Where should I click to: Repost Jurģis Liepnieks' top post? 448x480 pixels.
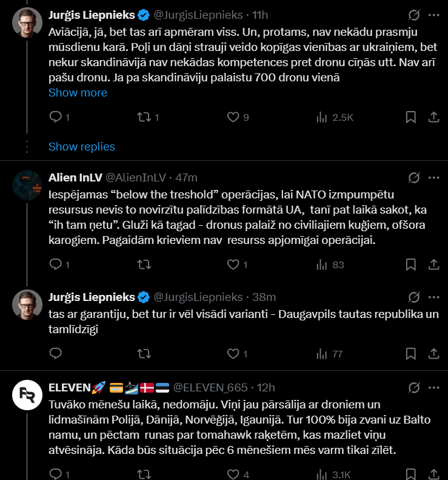pyautogui.click(x=144, y=117)
